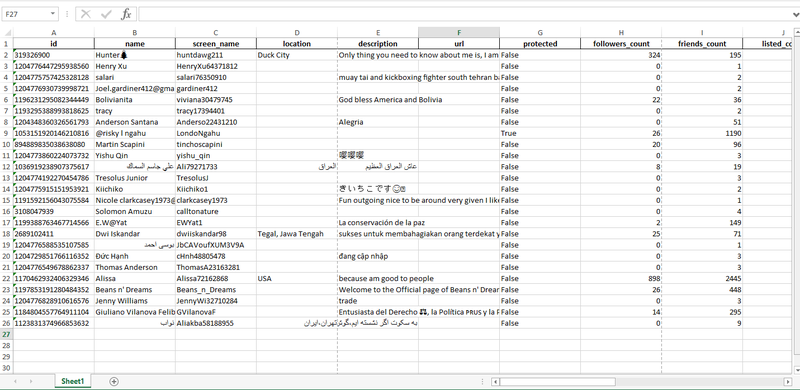
Task: Click the Select All corner triangle
Action: coord(7,33)
